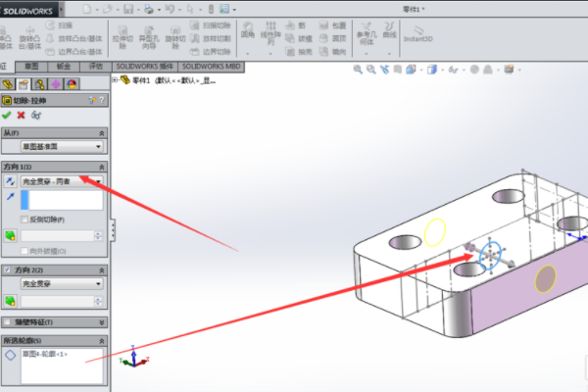The image size is (588, 392).
Task: Click the Open file icon
Action: pos(108,9)
